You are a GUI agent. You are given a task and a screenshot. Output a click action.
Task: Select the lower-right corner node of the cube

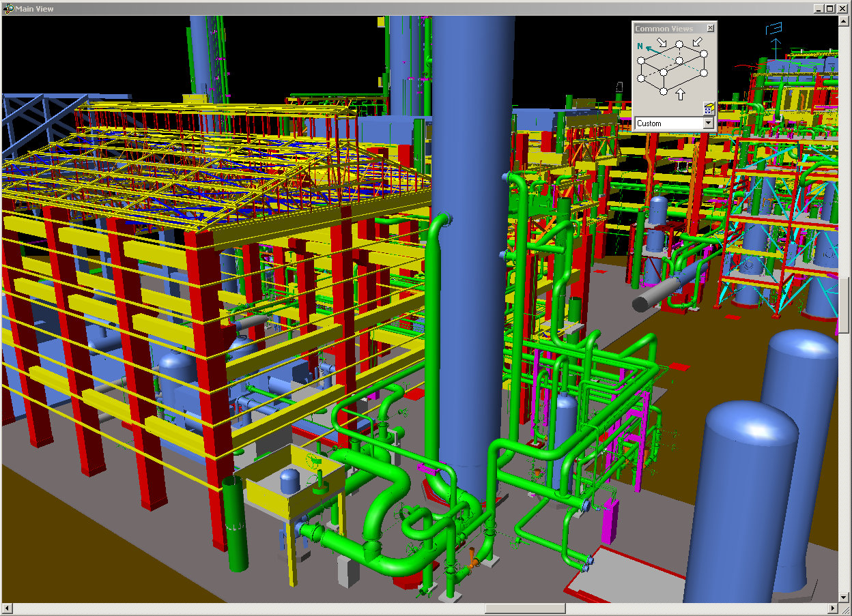tap(704, 73)
